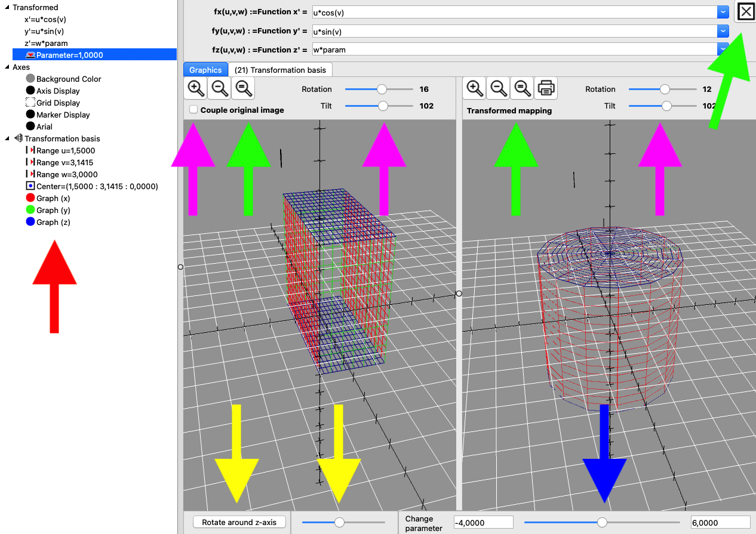Image resolution: width=756 pixels, height=534 pixels.
Task: Pick the Background Color swatch
Action: [30, 79]
